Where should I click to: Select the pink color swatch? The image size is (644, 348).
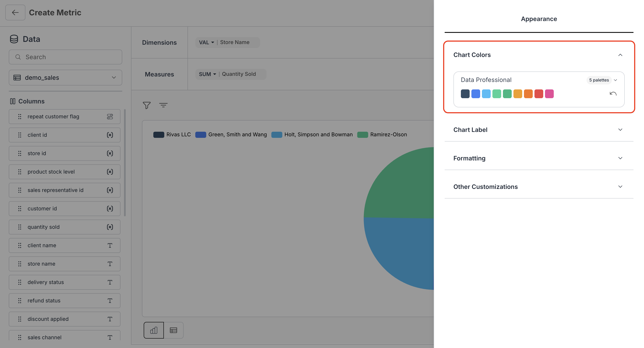(549, 94)
